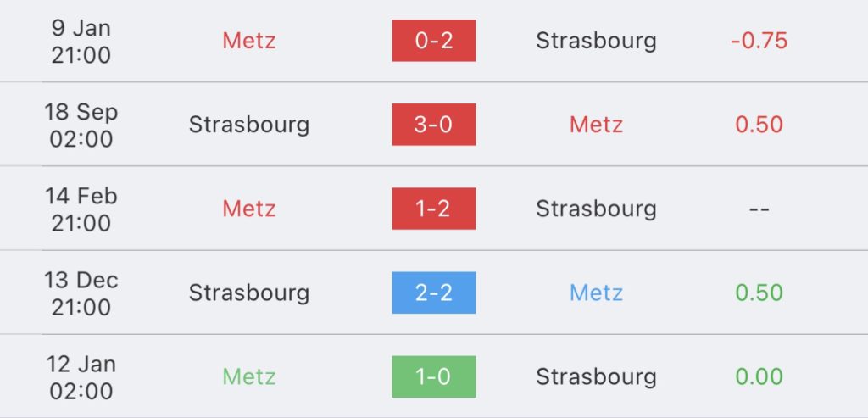Click the 13 Dec 21:00 match date
The image size is (868, 418).
tap(81, 293)
